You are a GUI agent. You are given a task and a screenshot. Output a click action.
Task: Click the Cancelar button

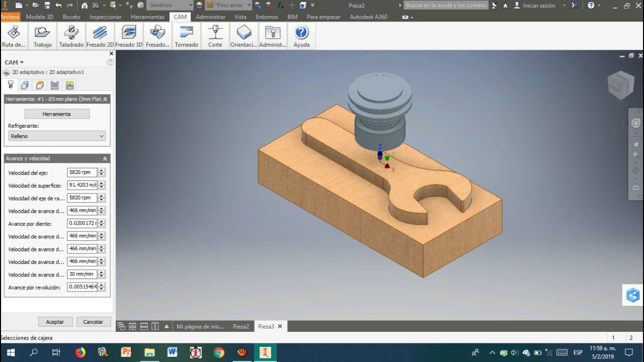[93, 322]
